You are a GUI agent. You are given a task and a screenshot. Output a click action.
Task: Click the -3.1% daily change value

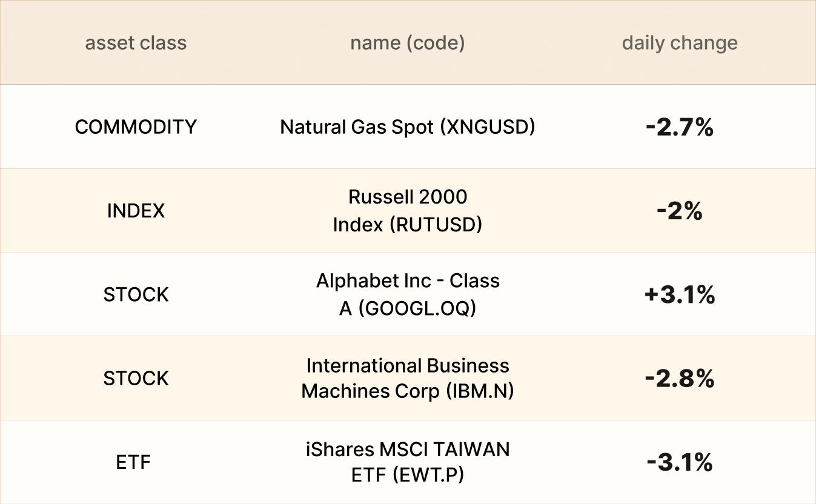point(680,462)
